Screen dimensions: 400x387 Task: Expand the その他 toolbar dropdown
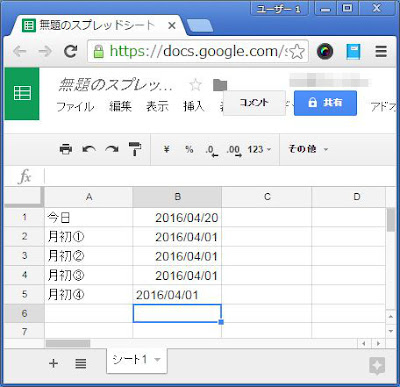(308, 149)
